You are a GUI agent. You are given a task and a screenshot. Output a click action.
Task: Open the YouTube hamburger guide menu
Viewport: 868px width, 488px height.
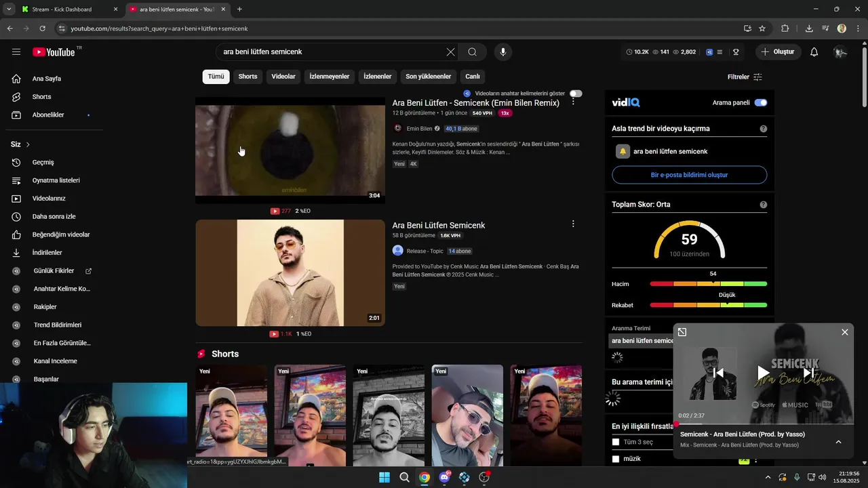click(16, 52)
